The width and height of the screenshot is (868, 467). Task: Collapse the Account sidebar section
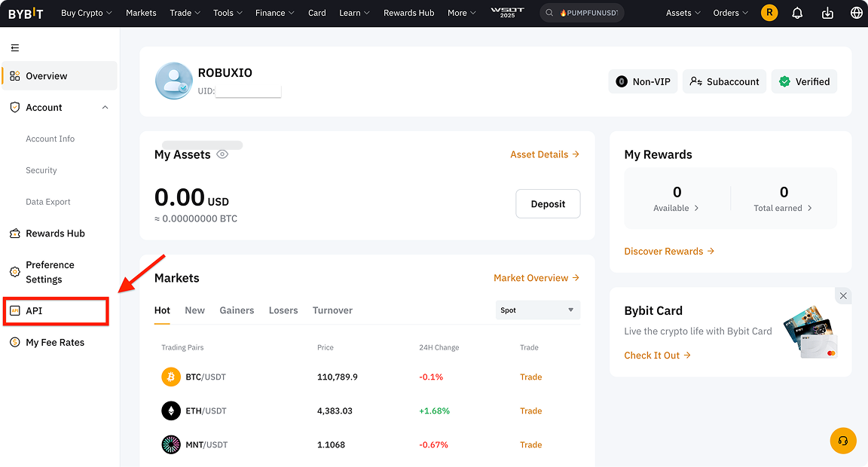pyautogui.click(x=105, y=108)
